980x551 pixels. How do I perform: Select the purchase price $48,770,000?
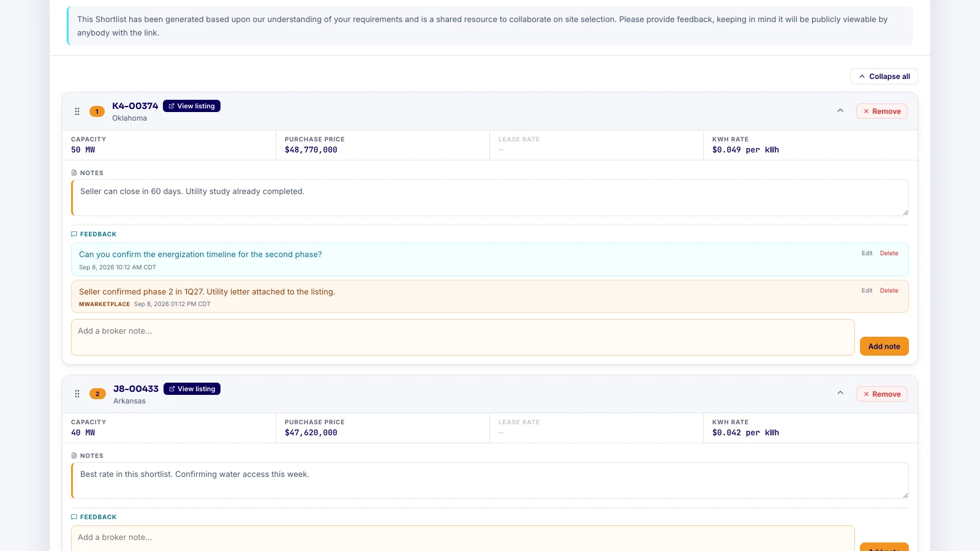click(311, 150)
